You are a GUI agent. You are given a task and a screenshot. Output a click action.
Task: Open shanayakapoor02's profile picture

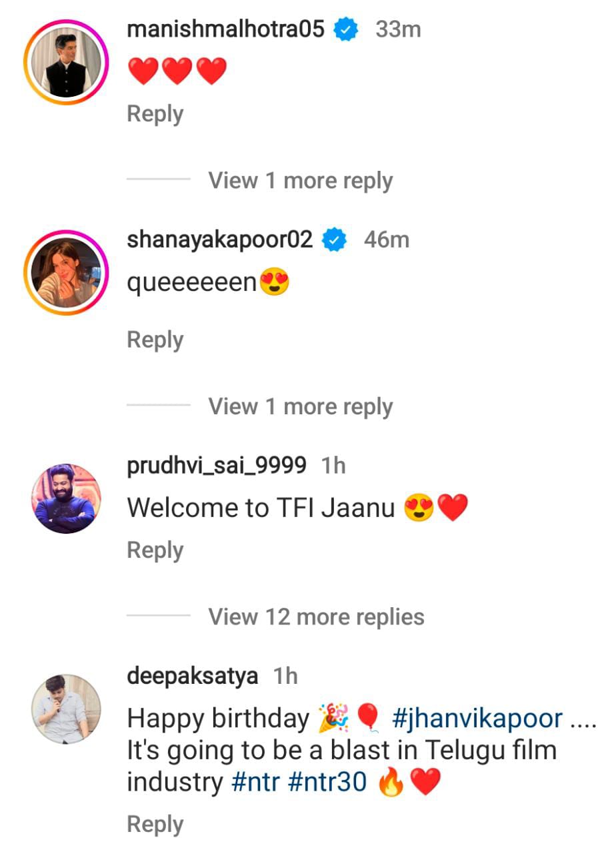66,272
